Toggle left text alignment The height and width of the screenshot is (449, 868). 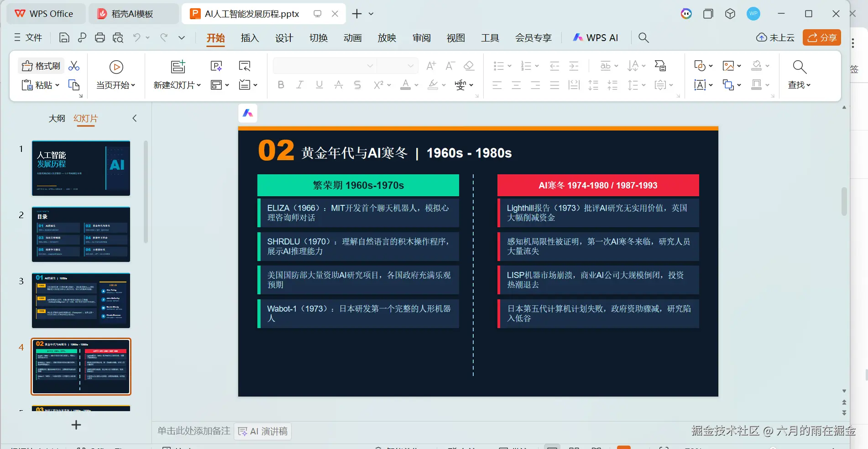pyautogui.click(x=497, y=85)
